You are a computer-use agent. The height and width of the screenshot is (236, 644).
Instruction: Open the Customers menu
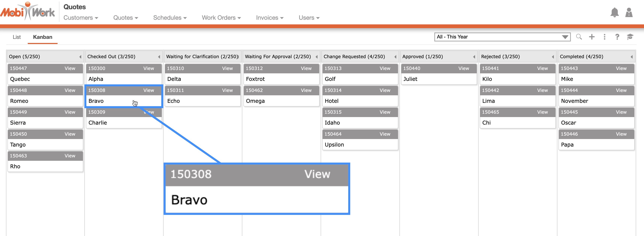tap(80, 18)
